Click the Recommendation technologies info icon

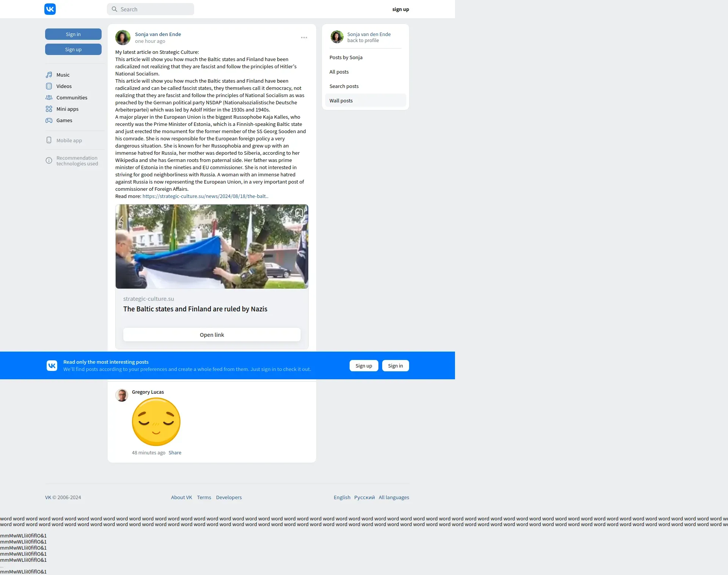pos(49,160)
